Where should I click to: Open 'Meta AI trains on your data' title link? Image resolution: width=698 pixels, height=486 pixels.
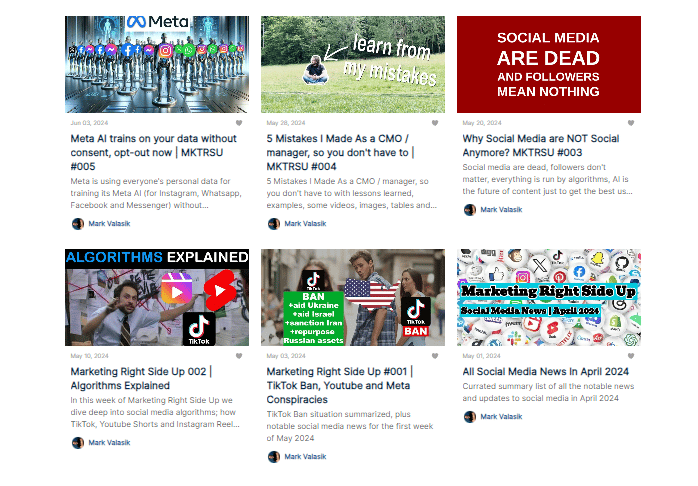click(154, 152)
